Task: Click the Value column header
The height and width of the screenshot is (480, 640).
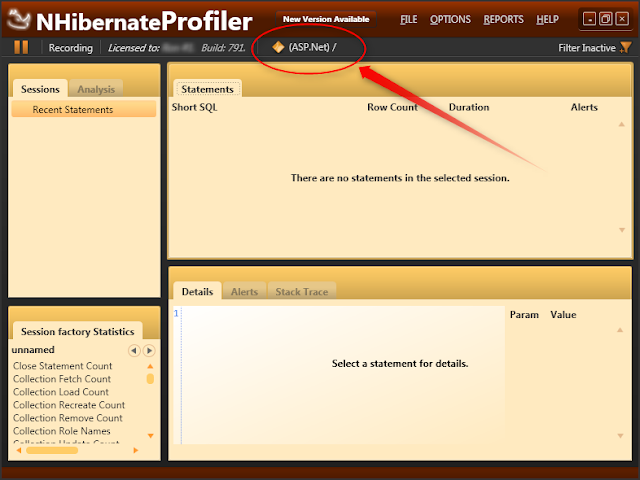Action: pos(563,314)
